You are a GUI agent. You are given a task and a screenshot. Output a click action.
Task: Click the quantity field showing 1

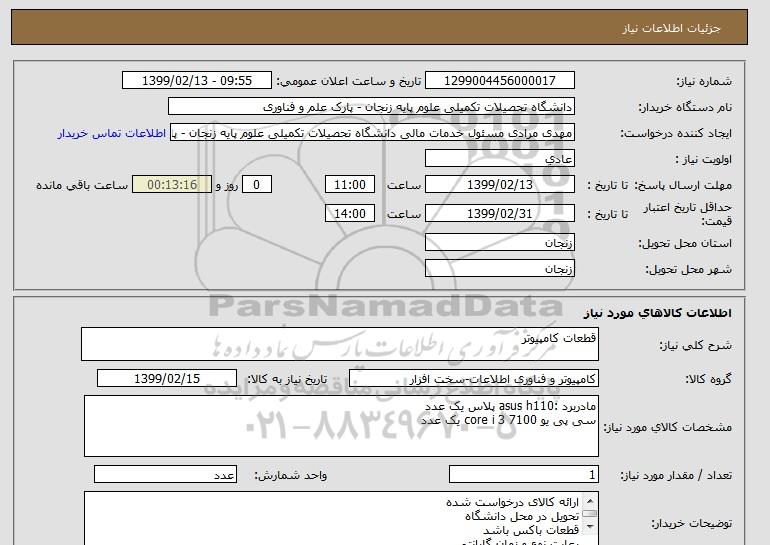coord(523,474)
